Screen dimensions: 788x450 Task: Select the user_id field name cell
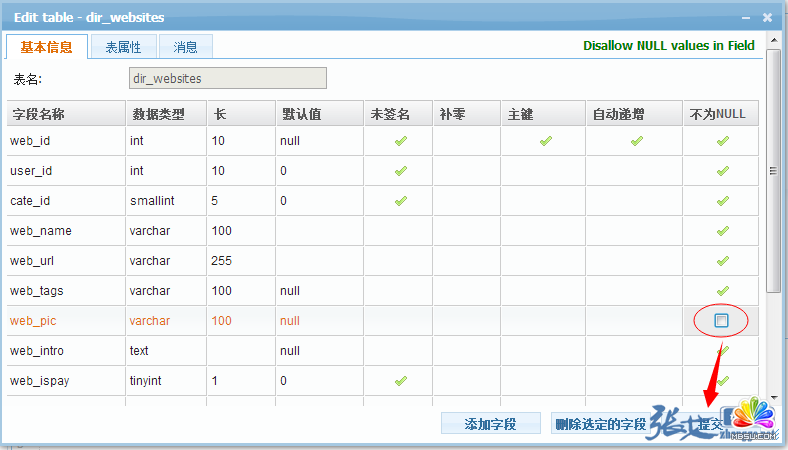pyautogui.click(x=66, y=171)
